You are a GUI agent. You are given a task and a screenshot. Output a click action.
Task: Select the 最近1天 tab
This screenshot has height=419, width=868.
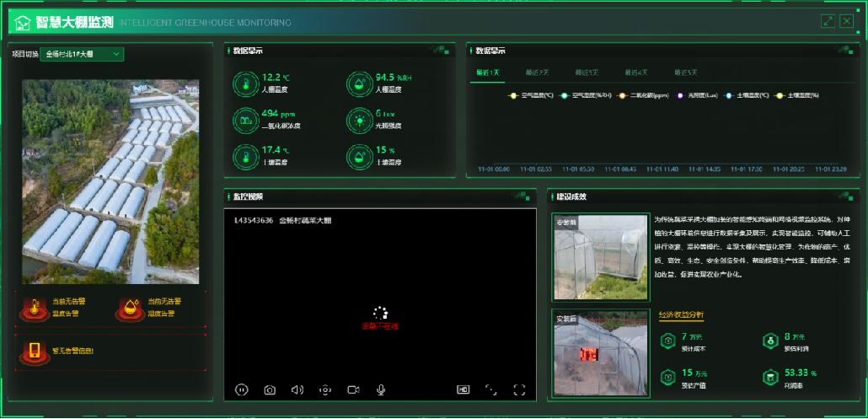click(x=488, y=73)
